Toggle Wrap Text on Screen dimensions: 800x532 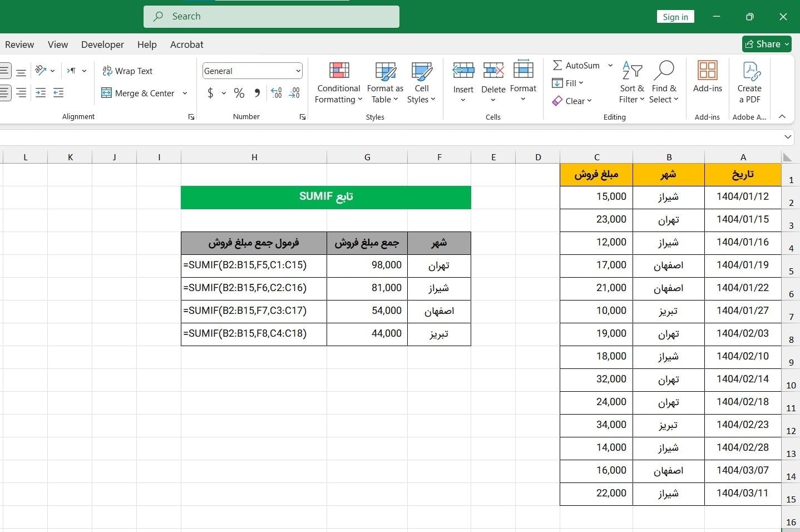pos(127,71)
